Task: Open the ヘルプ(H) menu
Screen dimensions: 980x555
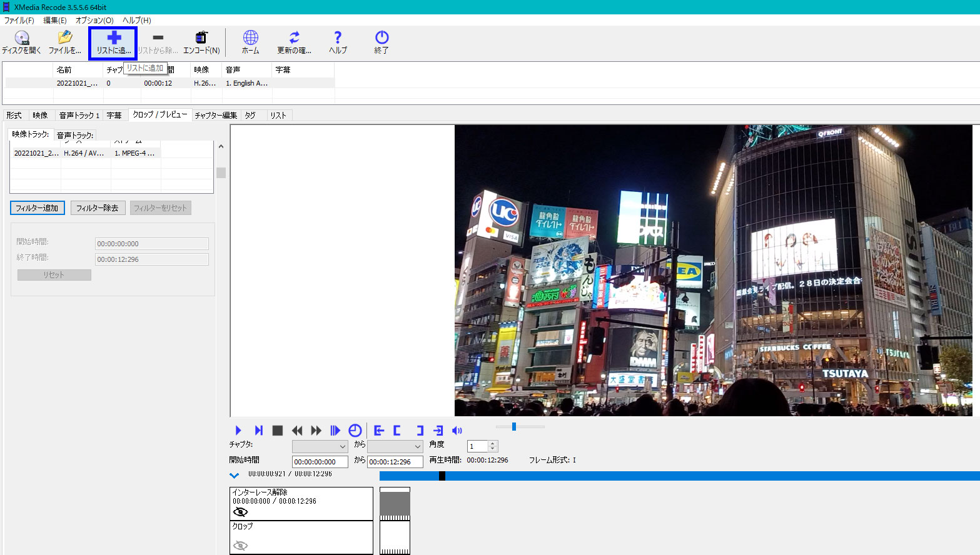Action: click(137, 20)
